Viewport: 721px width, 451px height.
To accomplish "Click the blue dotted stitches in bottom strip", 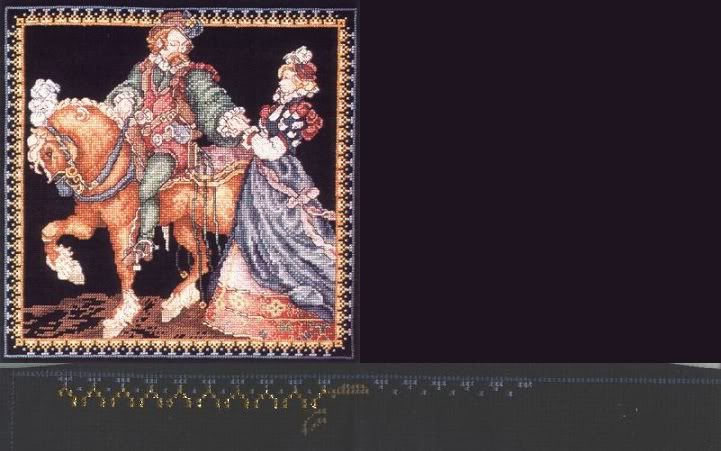I will pos(450,384).
